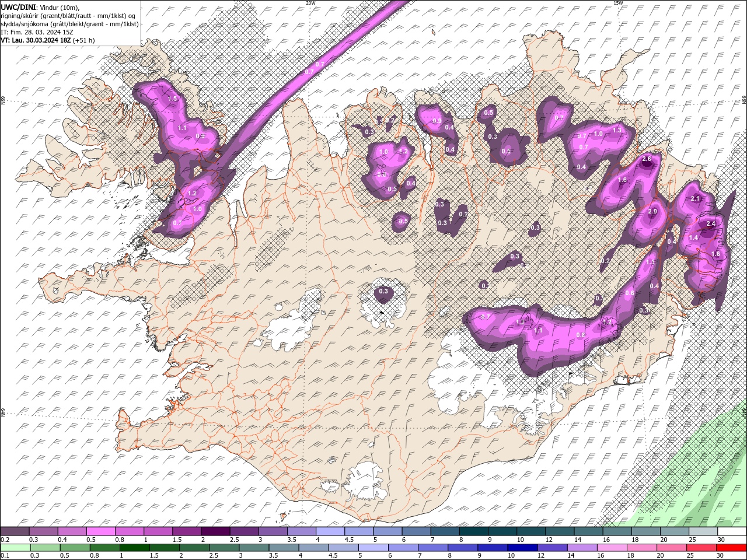Pick the pink 16 swatch in the rain legend

pos(612,548)
